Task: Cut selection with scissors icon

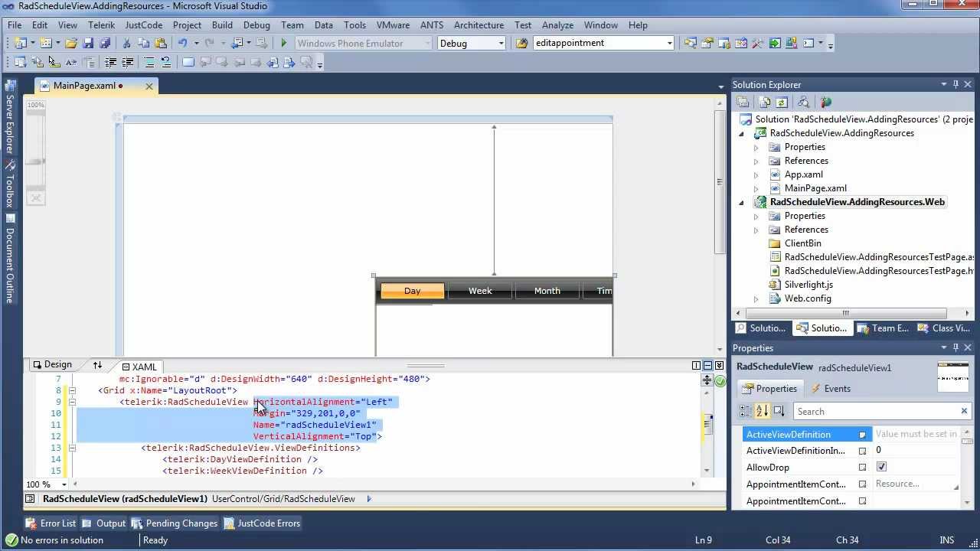Action: click(127, 43)
